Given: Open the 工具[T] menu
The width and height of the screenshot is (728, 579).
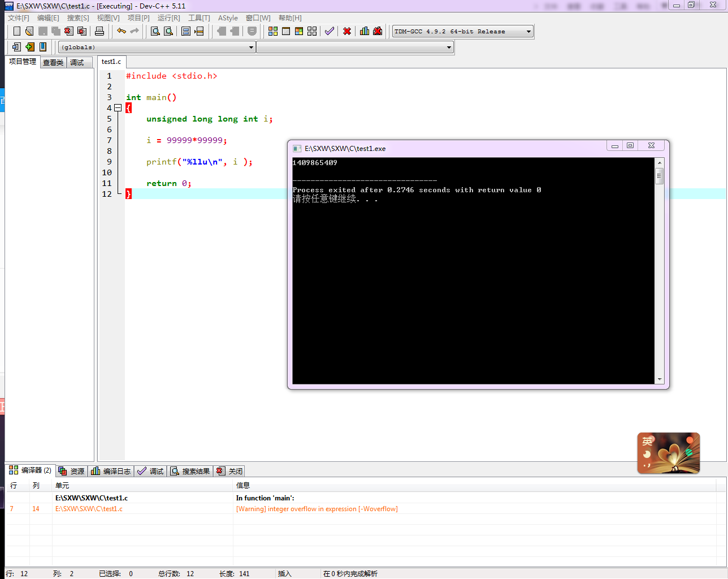Looking at the screenshot, I should pyautogui.click(x=199, y=18).
